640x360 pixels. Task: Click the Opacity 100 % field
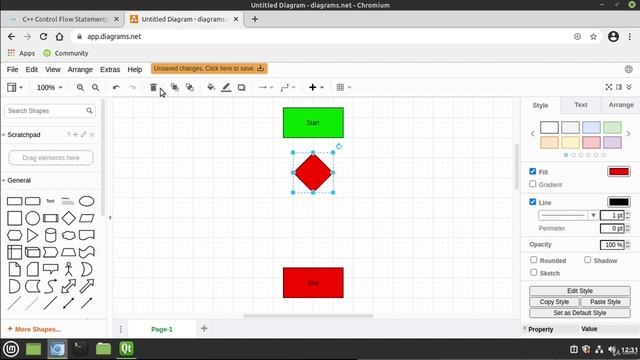[x=612, y=244]
